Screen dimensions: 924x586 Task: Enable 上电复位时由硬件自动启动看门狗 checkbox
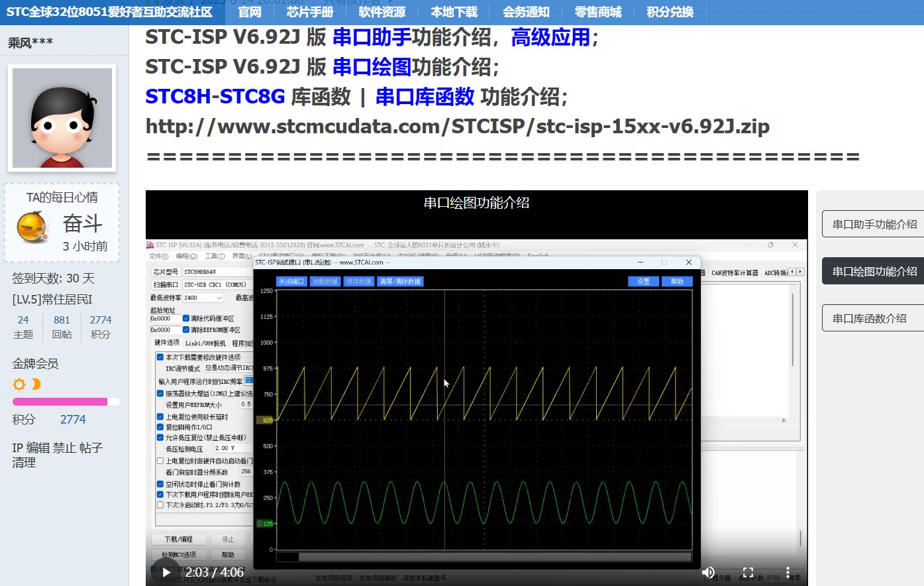click(x=160, y=461)
